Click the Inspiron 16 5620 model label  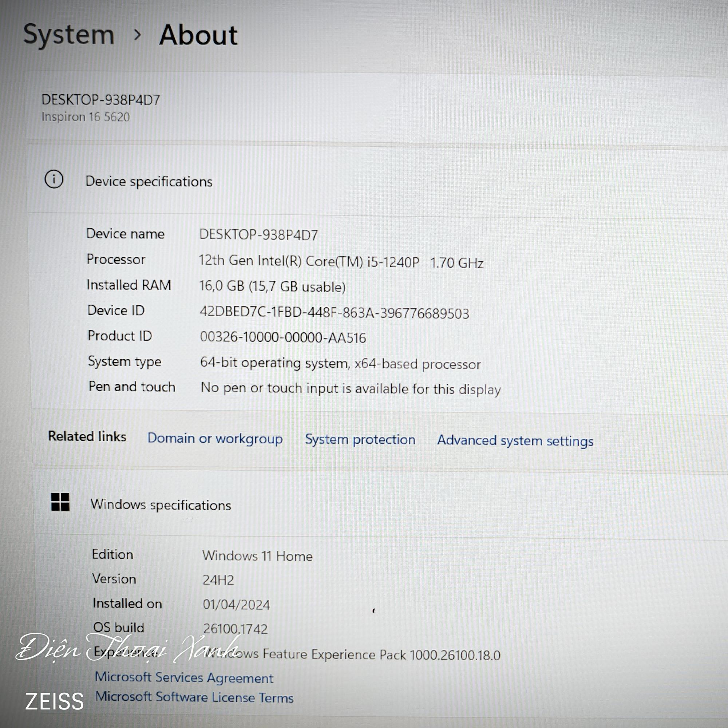[86, 117]
